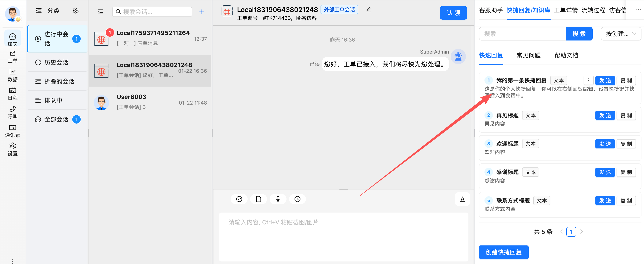
Task: Open the 聊天 panel in the sidebar
Action: click(12, 38)
